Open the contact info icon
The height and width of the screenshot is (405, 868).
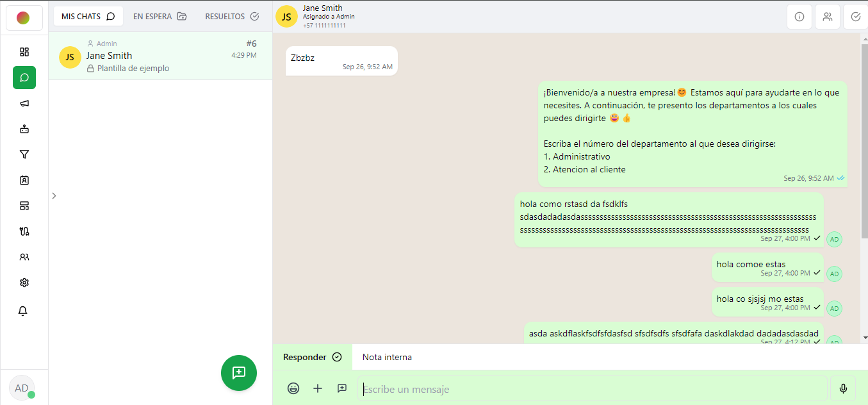tap(799, 17)
